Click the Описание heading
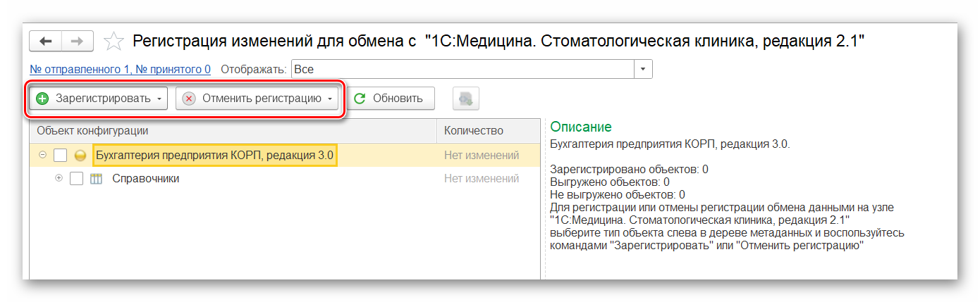Screen dimensions: 980x302 tap(581, 127)
